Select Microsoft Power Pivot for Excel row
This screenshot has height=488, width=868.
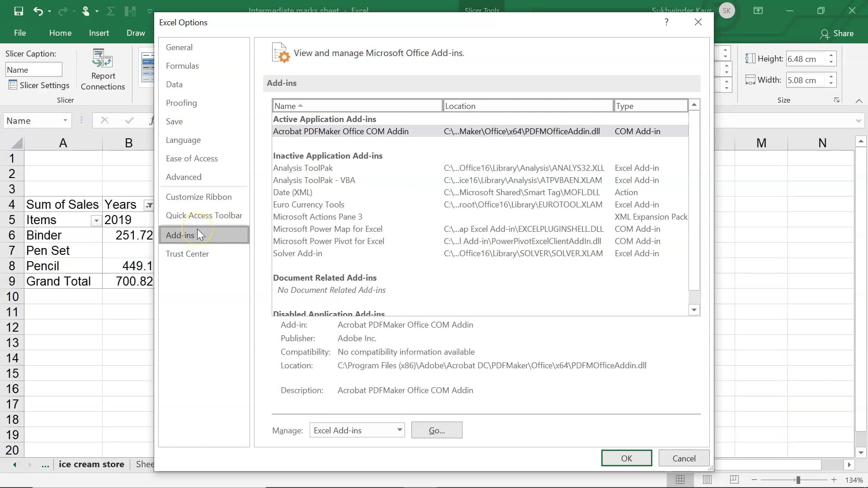(480, 241)
